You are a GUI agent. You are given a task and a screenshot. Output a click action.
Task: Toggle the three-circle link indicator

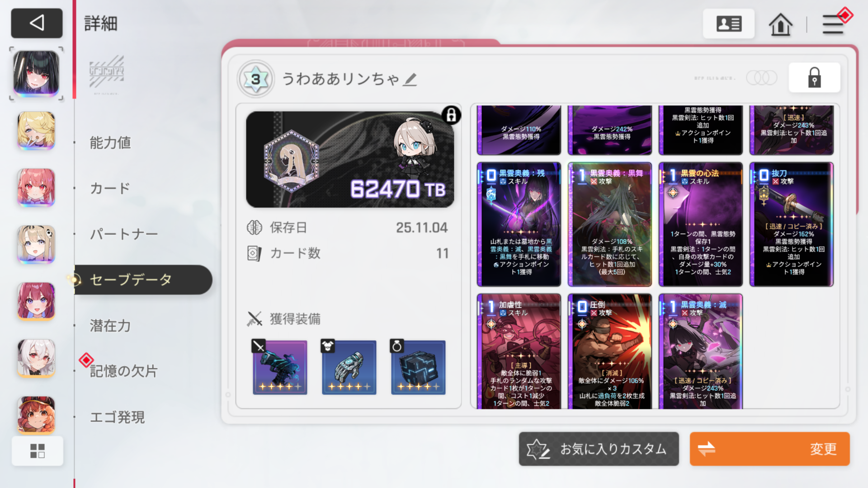pyautogui.click(x=762, y=78)
